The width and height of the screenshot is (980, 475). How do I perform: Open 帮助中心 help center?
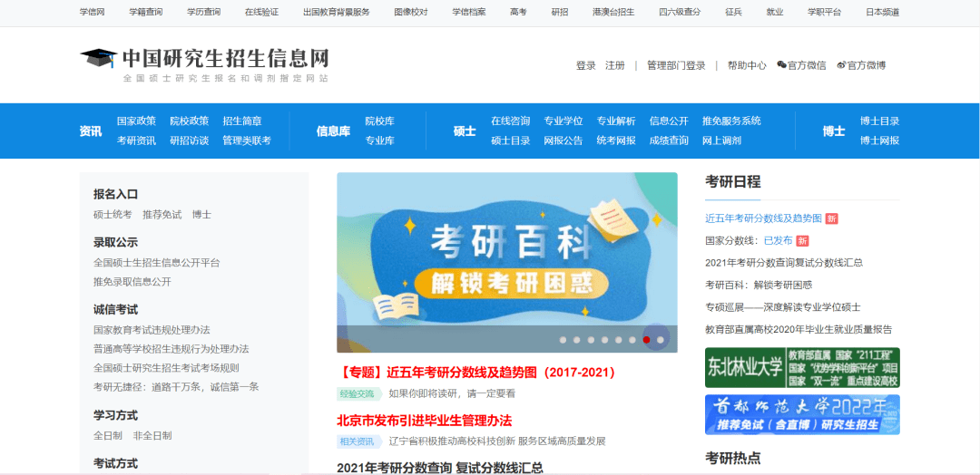747,65
